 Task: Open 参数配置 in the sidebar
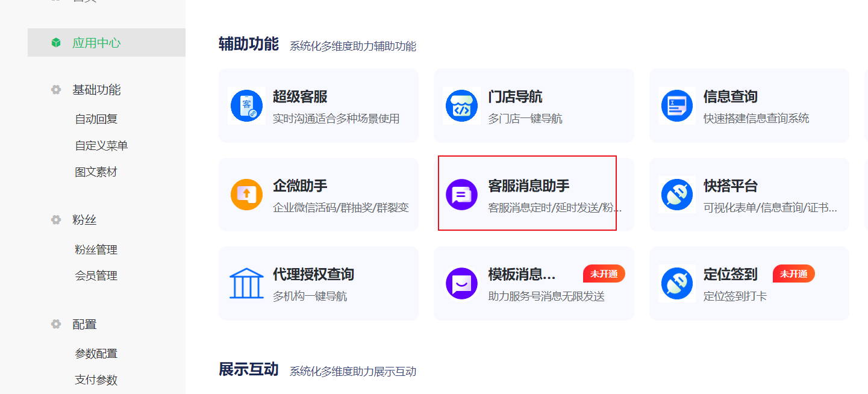(96, 354)
